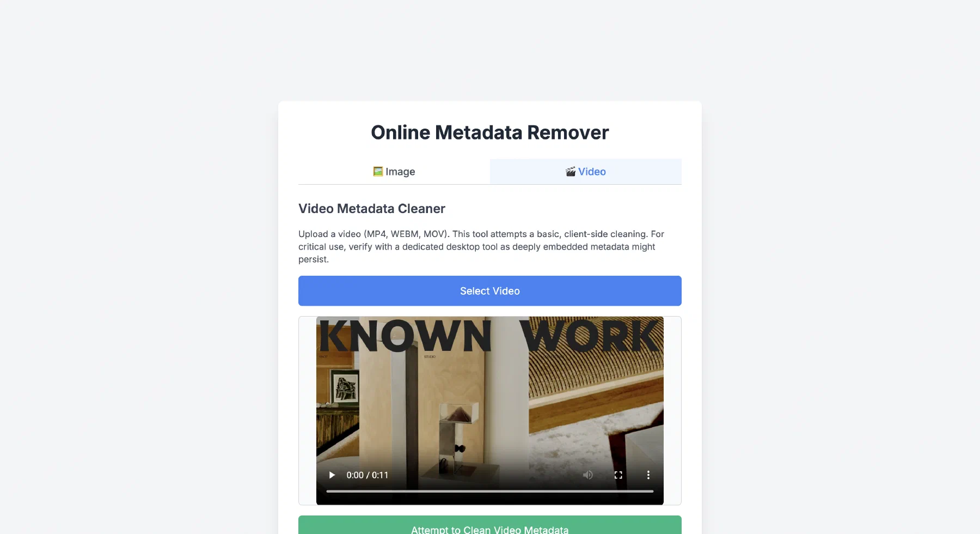Mute the video using speaker icon
The height and width of the screenshot is (534, 980).
[x=588, y=475]
